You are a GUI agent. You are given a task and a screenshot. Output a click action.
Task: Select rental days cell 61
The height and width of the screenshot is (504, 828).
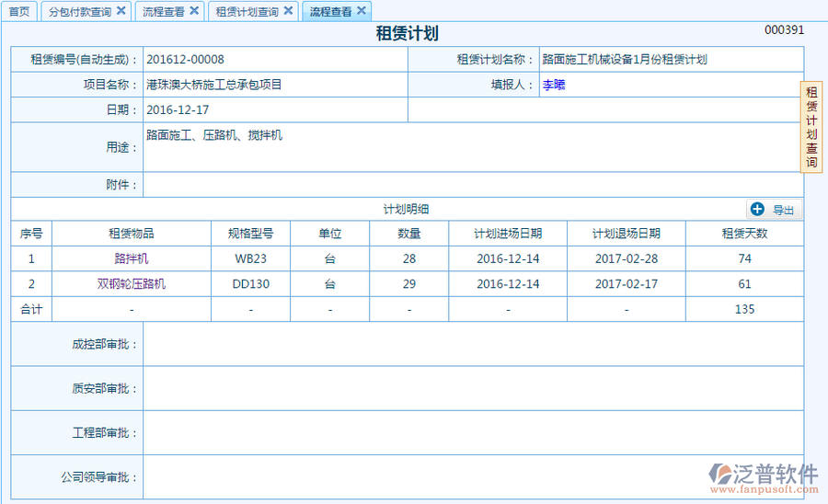[x=744, y=284]
